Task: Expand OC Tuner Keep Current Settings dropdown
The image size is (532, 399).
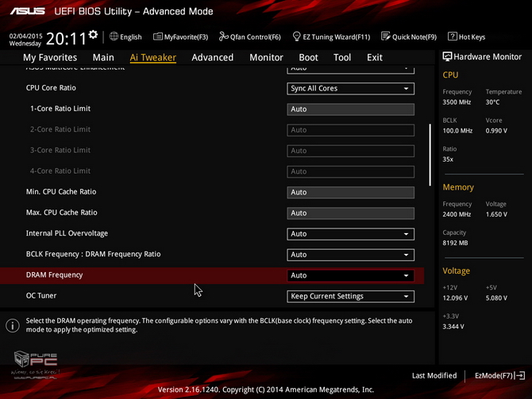Action: point(350,297)
